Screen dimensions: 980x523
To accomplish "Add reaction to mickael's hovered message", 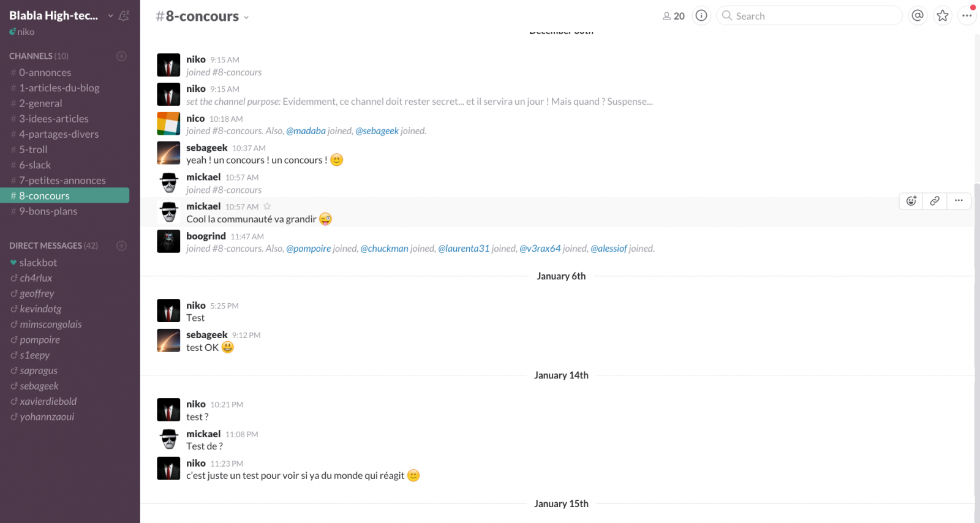I will click(911, 200).
